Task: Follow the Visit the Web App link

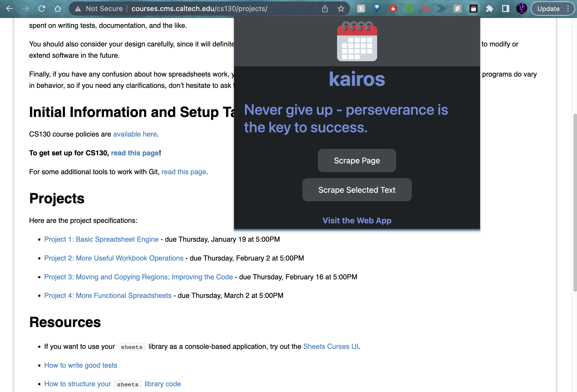Action: 357,220
